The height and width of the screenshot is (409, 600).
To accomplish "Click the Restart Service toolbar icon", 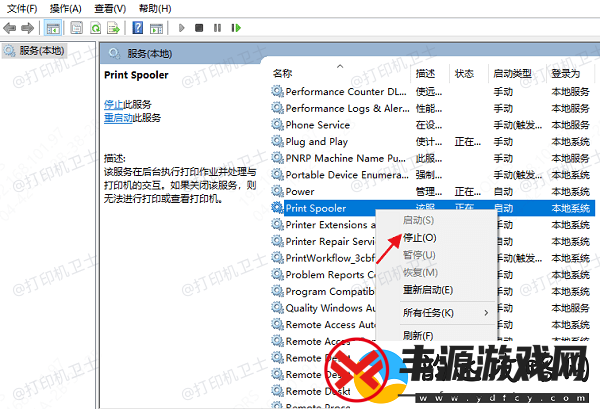I will (236, 28).
